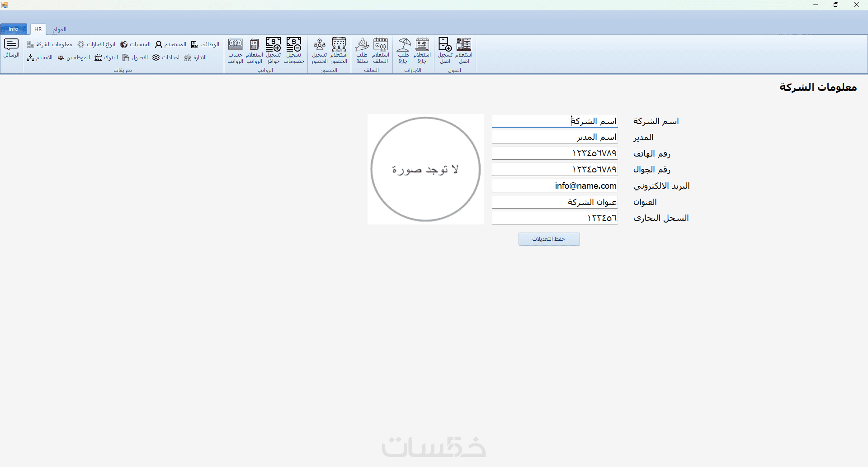The image size is (868, 467).
Task: Click the لا توجد صورة logo placeholder
Action: click(425, 169)
